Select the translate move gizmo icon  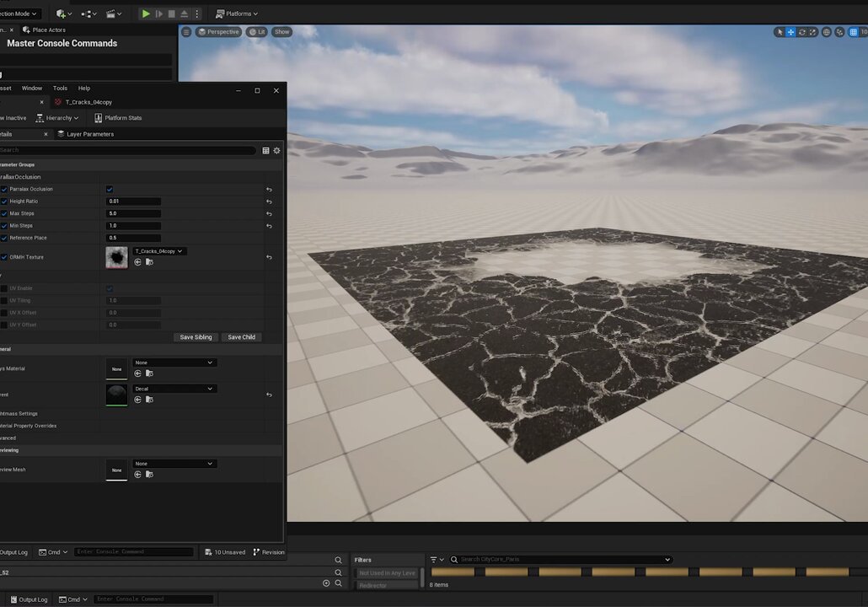[790, 32]
